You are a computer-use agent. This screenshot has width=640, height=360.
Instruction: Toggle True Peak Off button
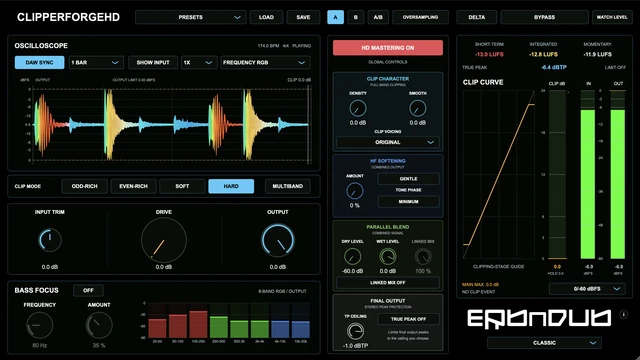point(409,319)
